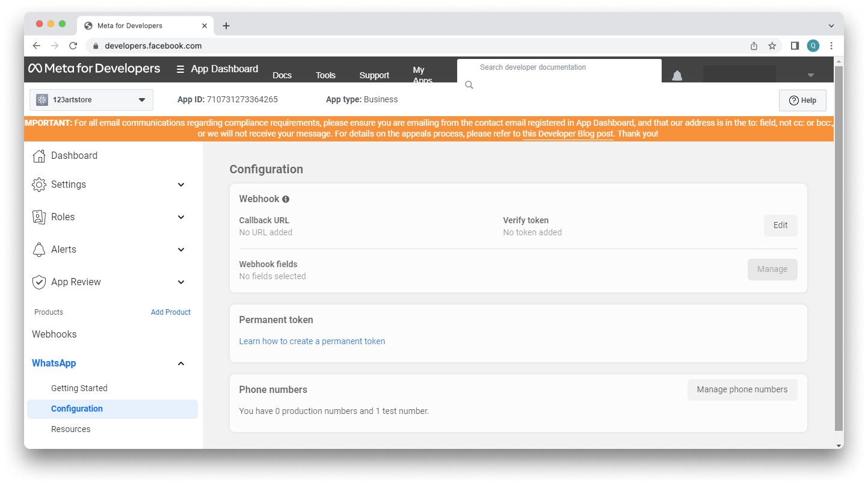The height and width of the screenshot is (485, 868).
Task: Open the Docs menu
Action: pyautogui.click(x=282, y=75)
